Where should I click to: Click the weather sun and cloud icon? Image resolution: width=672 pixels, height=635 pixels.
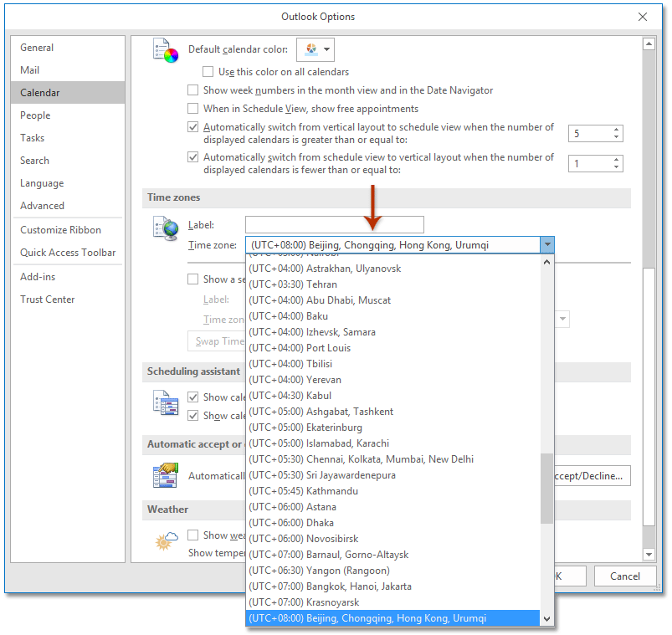click(166, 541)
